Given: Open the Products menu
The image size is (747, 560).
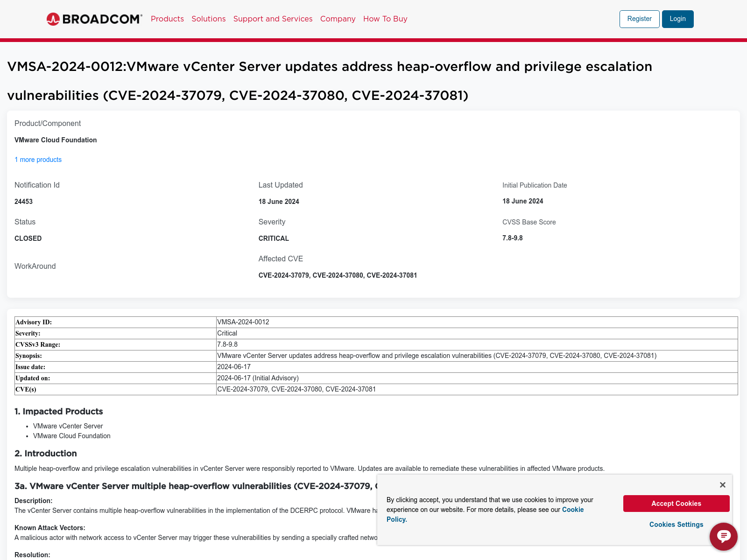Looking at the screenshot, I should (167, 19).
